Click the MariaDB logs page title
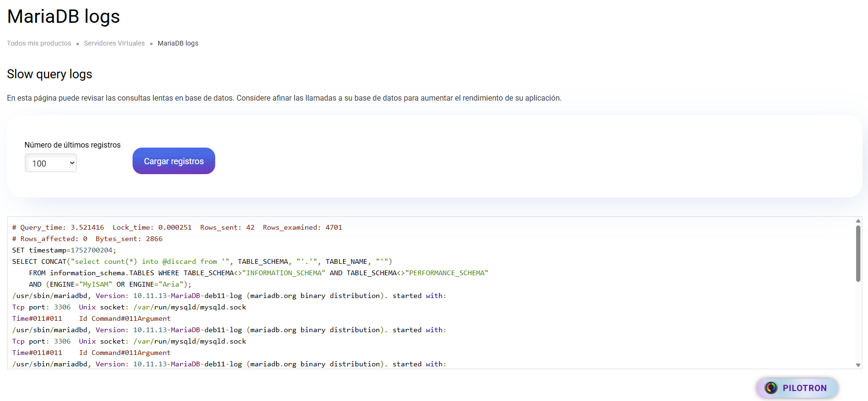The height and width of the screenshot is (401, 868). click(x=63, y=17)
